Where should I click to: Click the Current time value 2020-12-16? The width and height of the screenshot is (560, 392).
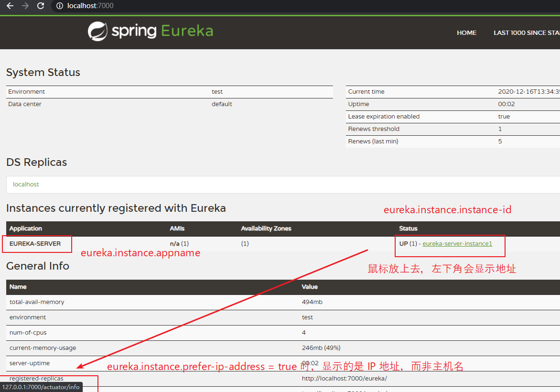coord(529,92)
